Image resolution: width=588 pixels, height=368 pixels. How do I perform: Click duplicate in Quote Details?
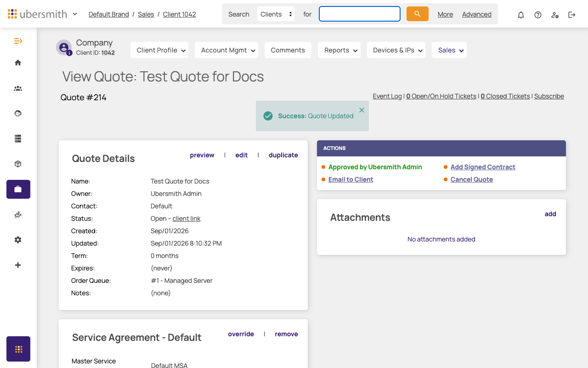[283, 155]
